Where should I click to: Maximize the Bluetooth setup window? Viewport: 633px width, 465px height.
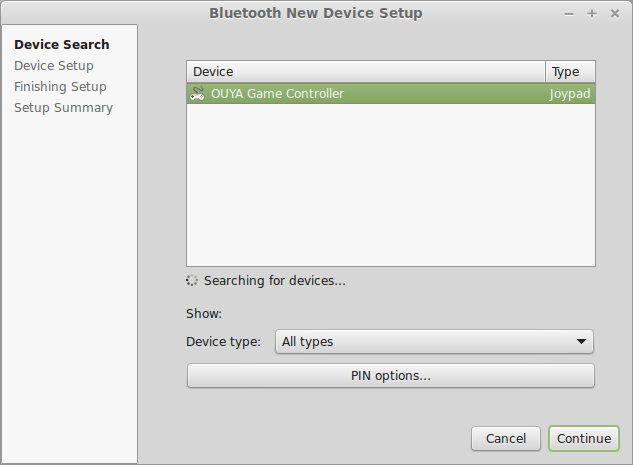click(592, 13)
